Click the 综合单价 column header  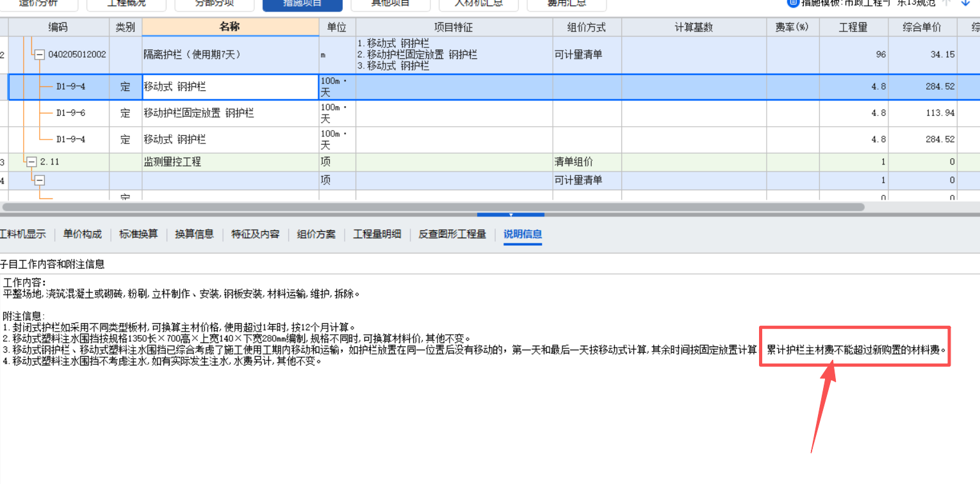coord(922,28)
